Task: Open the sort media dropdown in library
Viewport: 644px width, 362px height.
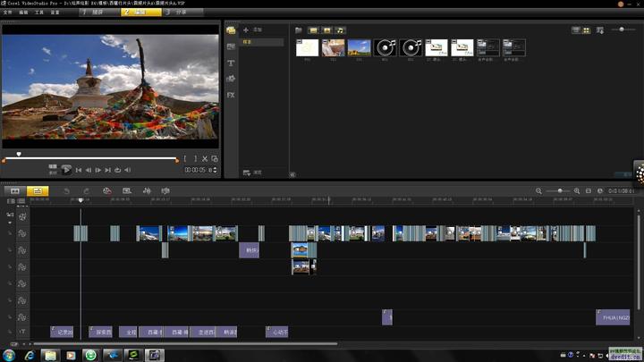Action: point(600,30)
